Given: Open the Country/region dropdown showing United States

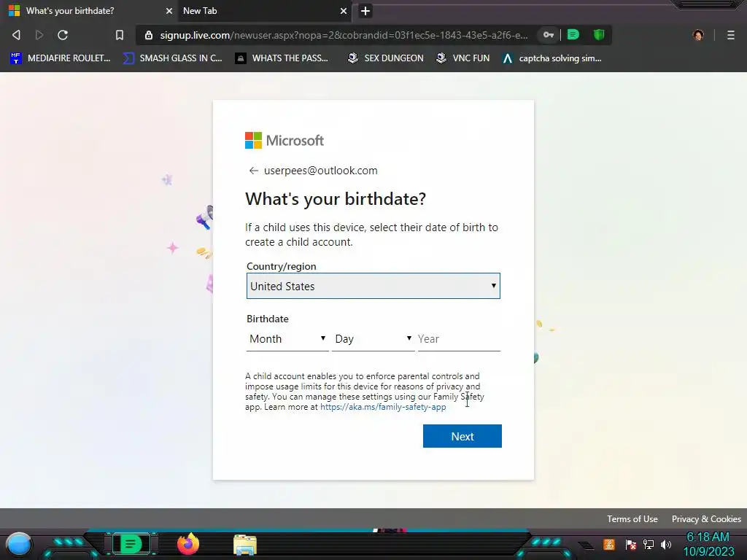Looking at the screenshot, I should [373, 286].
